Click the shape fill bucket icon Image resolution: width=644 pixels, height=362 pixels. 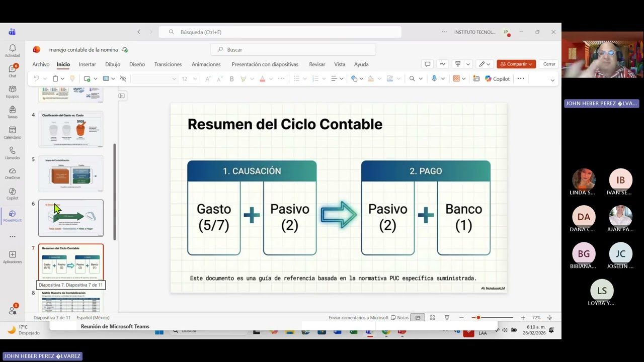click(371, 79)
